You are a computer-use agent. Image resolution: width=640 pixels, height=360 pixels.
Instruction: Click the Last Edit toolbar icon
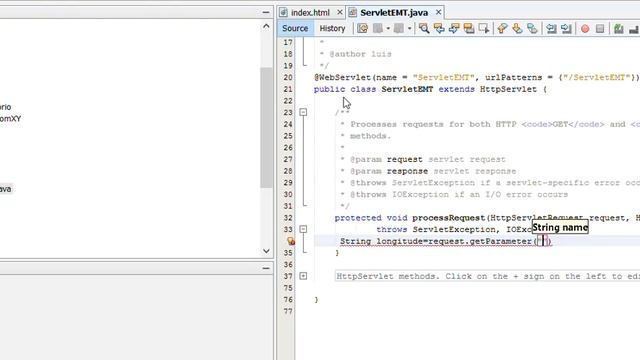coord(362,28)
